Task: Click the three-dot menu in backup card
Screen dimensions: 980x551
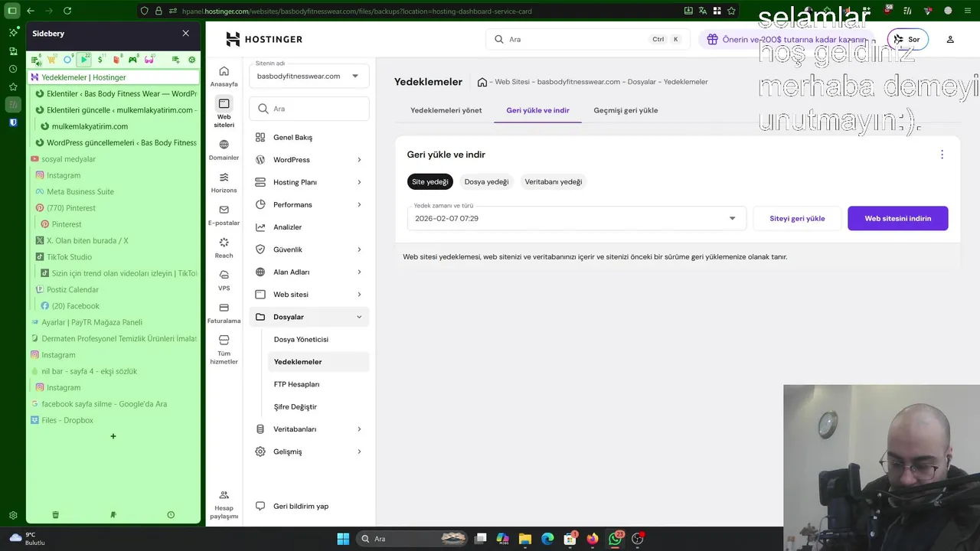Action: [x=942, y=155]
